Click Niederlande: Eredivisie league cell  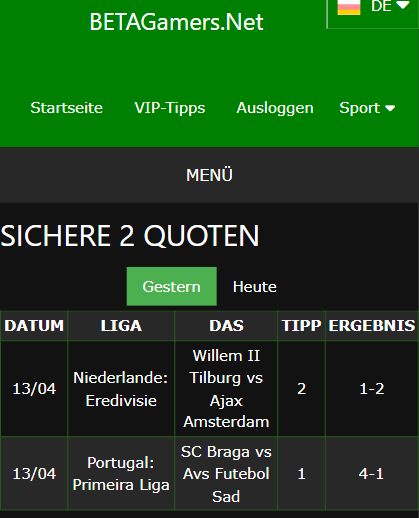[x=121, y=389]
